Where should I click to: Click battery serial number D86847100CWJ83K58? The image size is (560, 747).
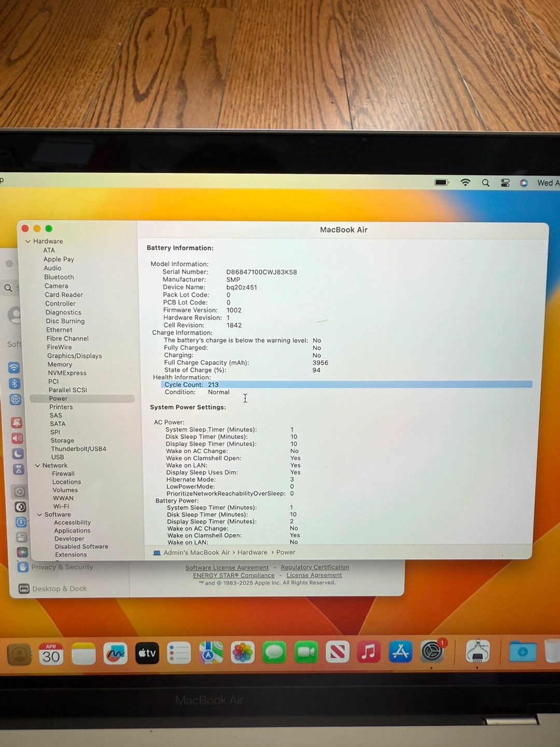[x=261, y=272]
